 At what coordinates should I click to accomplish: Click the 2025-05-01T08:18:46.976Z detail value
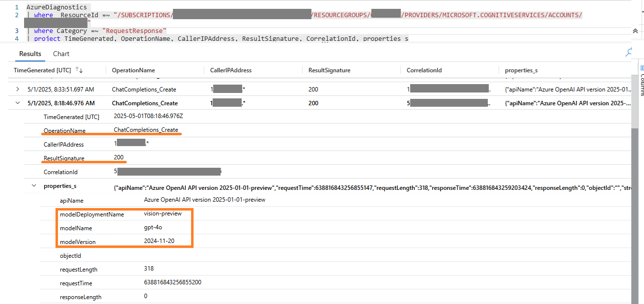(148, 116)
